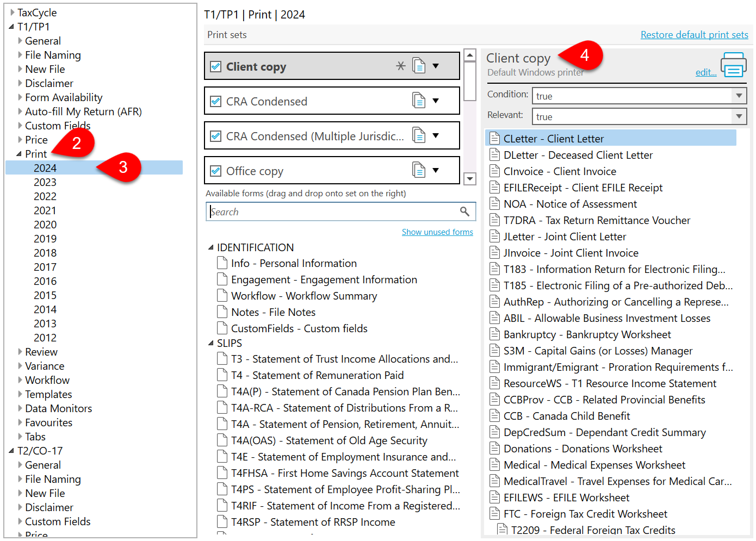Image resolution: width=756 pixels, height=541 pixels.
Task: Collapse the Print tree node
Action: [x=19, y=154]
